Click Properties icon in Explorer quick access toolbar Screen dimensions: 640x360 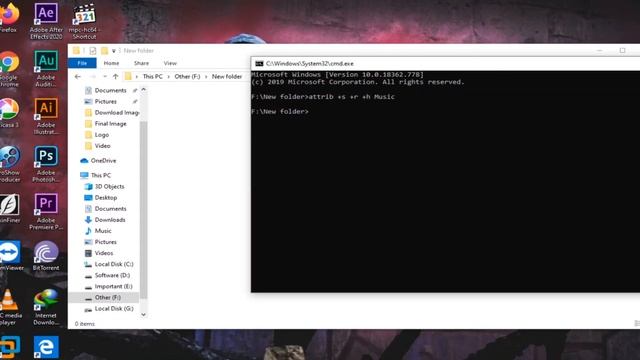pos(93,51)
